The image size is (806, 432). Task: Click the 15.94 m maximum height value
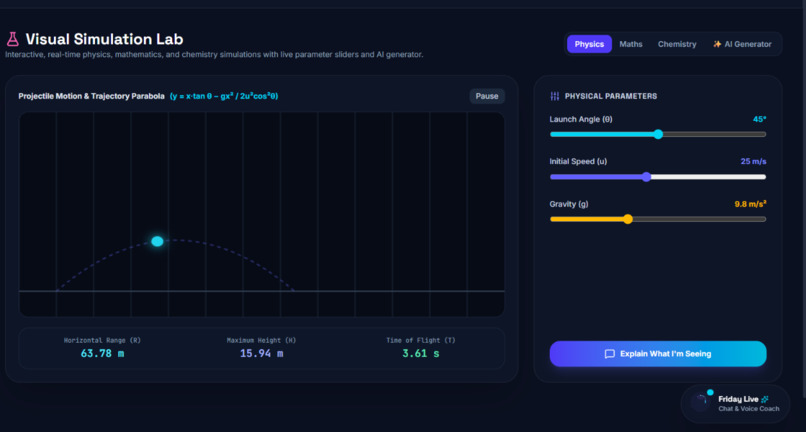pos(262,354)
